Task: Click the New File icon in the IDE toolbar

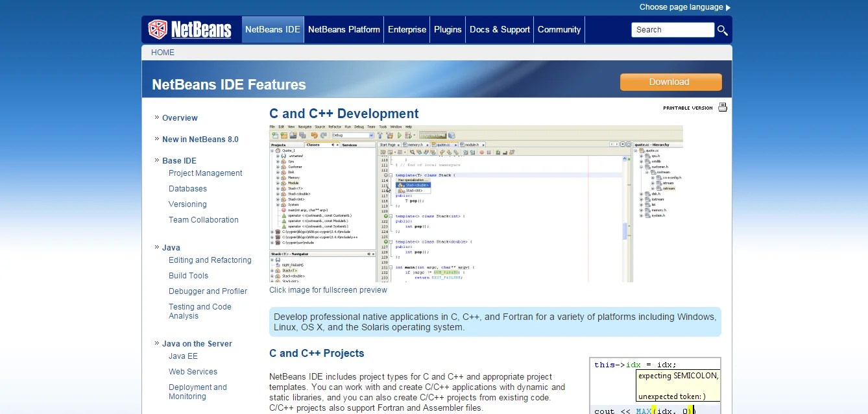Action: [x=276, y=134]
